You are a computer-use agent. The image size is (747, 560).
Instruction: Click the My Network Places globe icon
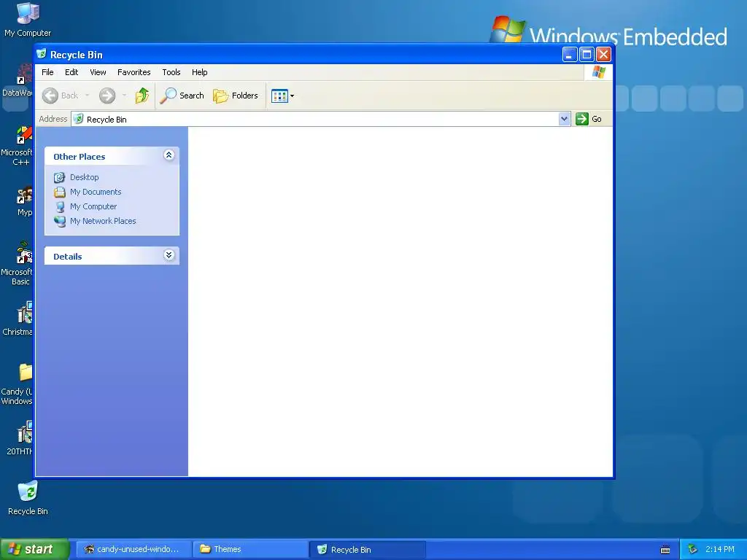tap(60, 222)
